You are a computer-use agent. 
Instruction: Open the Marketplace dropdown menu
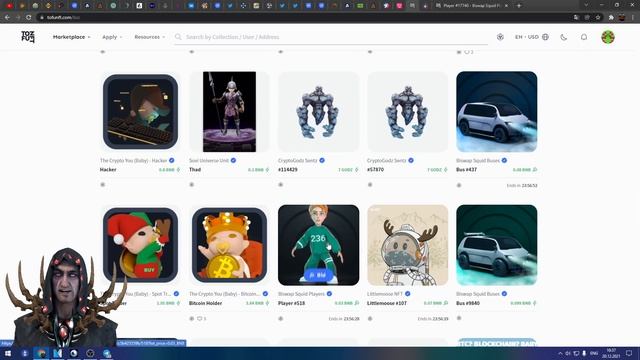[x=71, y=37]
